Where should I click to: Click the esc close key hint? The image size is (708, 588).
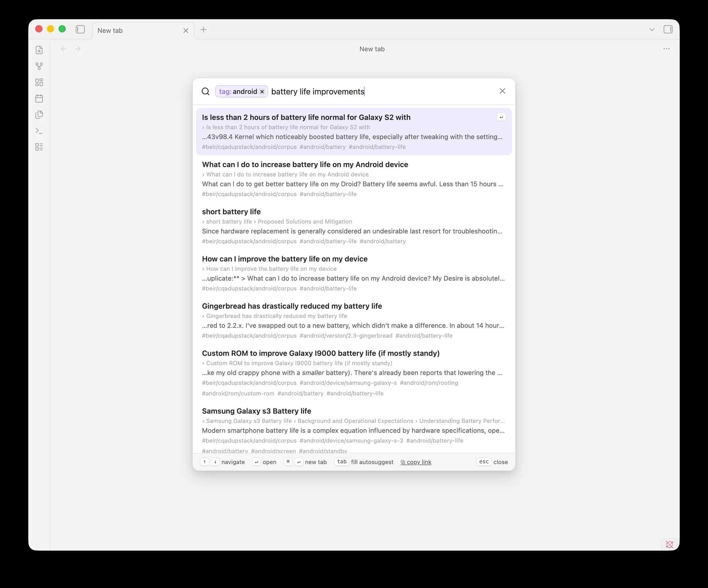click(x=492, y=462)
